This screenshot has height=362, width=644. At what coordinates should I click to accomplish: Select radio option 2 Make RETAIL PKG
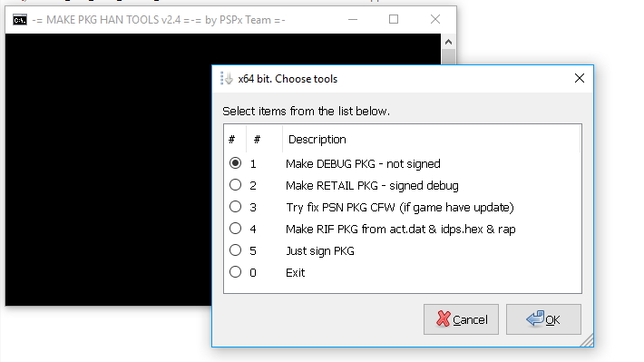[235, 185]
